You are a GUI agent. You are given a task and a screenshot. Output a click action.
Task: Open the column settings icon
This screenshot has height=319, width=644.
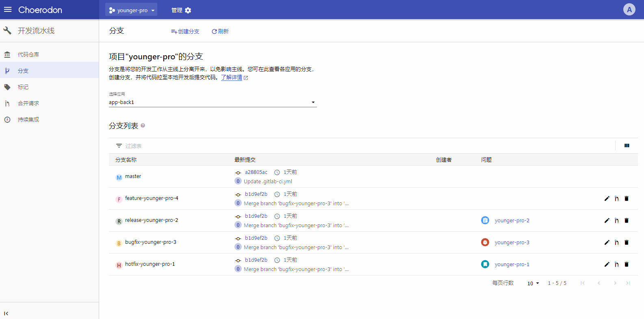627,145
